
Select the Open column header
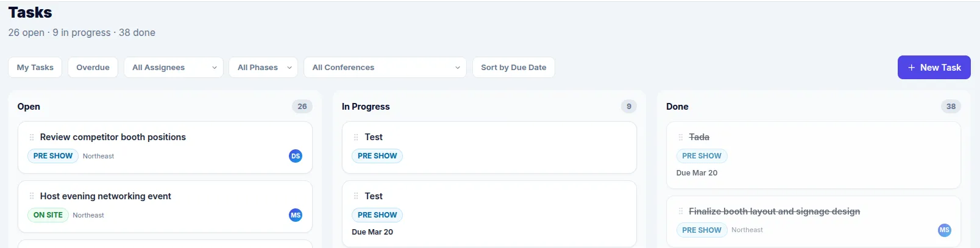pyautogui.click(x=29, y=107)
